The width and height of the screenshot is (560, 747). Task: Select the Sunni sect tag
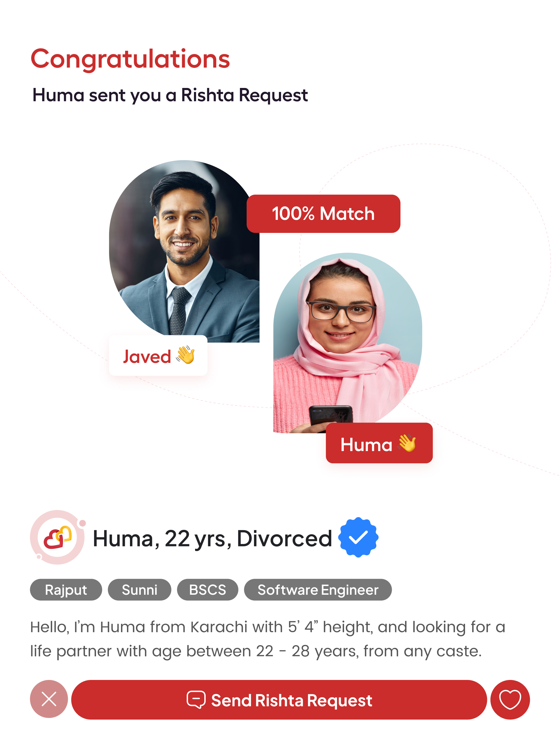pos(139,590)
